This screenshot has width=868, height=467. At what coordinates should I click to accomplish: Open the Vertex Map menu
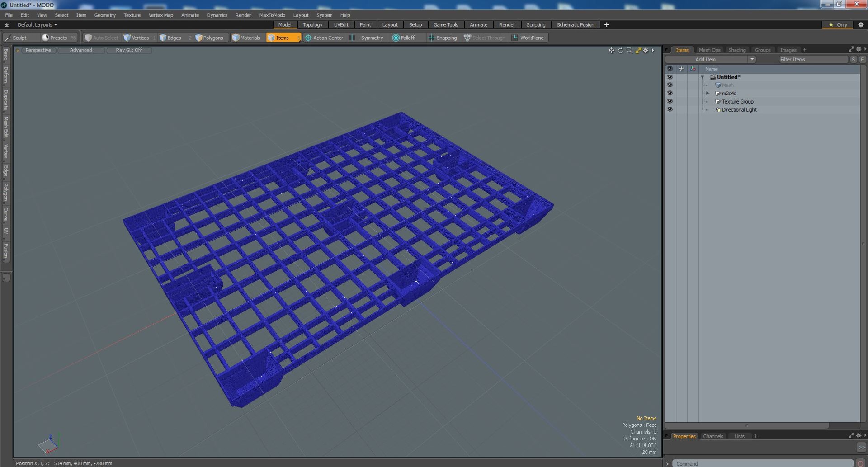point(161,15)
